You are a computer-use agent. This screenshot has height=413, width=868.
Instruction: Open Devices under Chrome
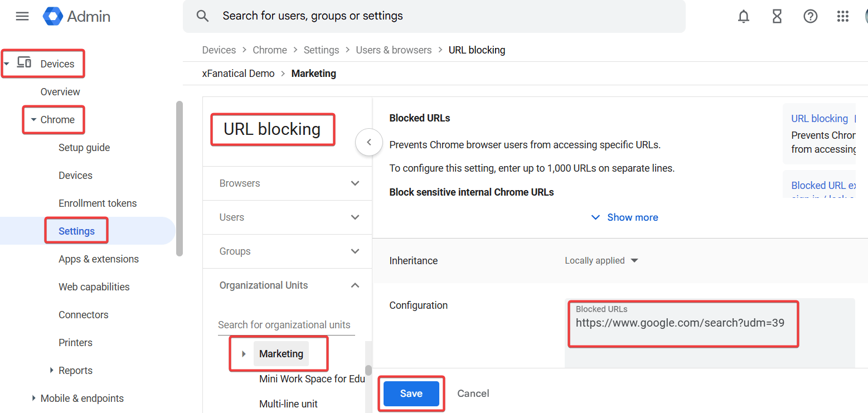[75, 175]
